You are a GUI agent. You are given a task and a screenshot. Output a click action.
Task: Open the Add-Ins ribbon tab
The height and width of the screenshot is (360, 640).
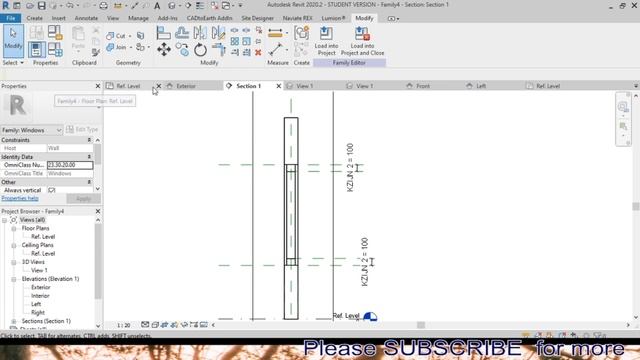167,18
